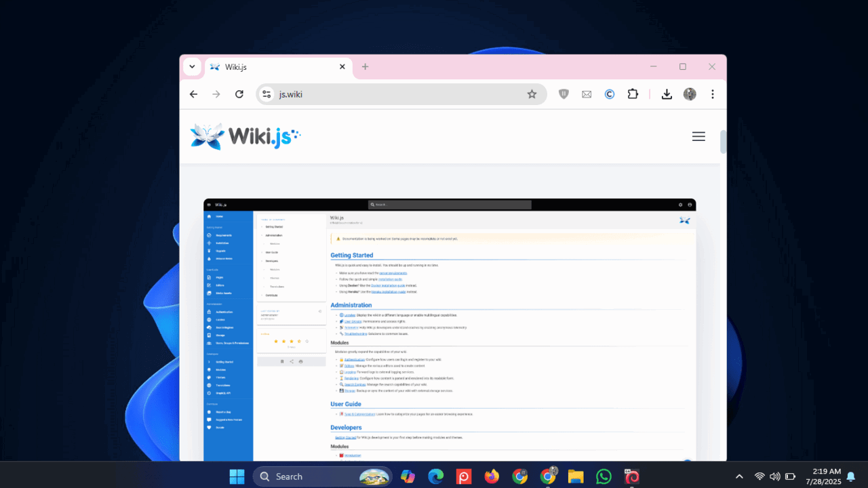Open the settings gear in the dark header bar
Screen dimensions: 868x488
(680, 204)
